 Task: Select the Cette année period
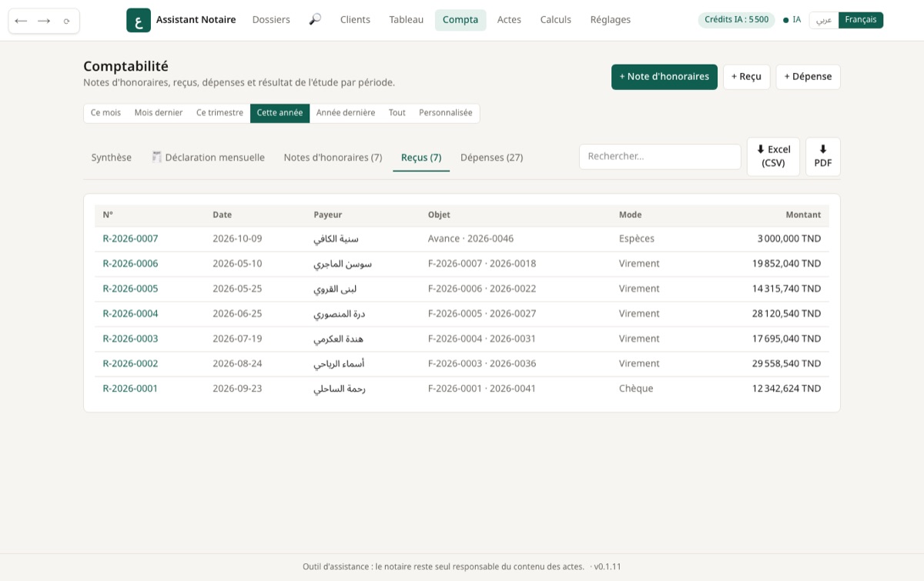click(x=280, y=113)
